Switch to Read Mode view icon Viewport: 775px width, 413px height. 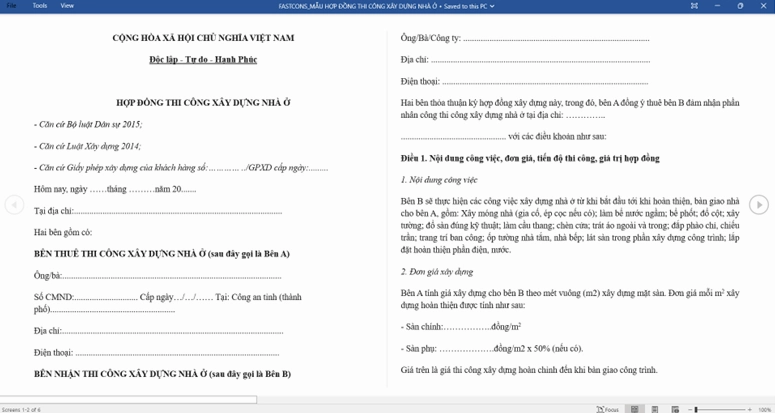pos(635,409)
